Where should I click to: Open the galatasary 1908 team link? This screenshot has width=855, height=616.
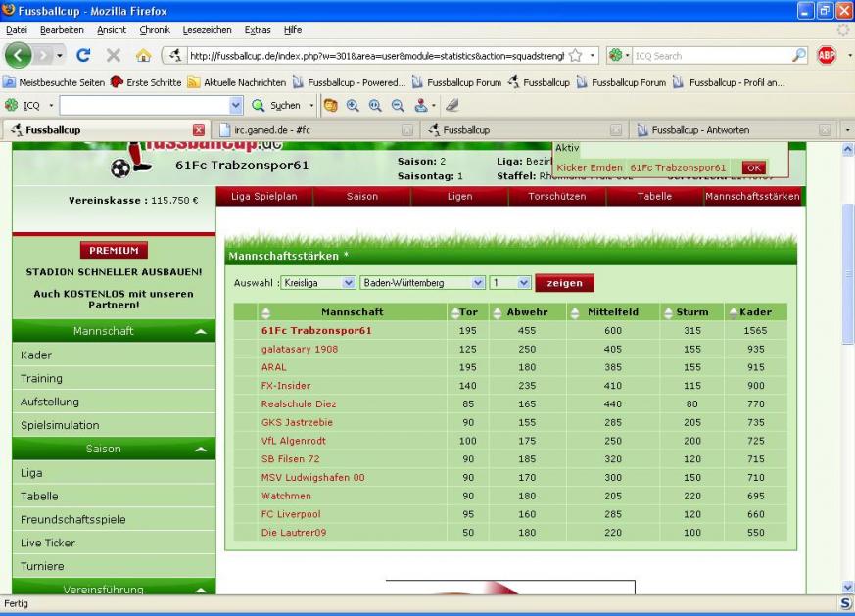pyautogui.click(x=299, y=349)
